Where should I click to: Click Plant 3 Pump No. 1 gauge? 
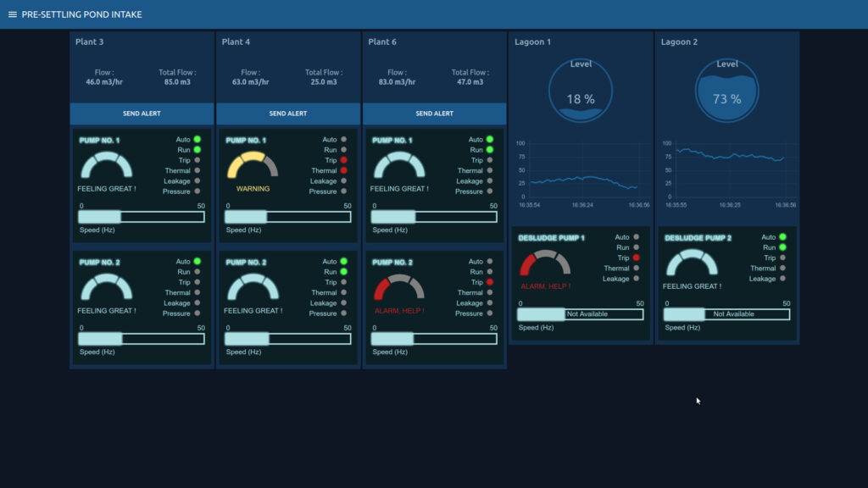tap(107, 165)
